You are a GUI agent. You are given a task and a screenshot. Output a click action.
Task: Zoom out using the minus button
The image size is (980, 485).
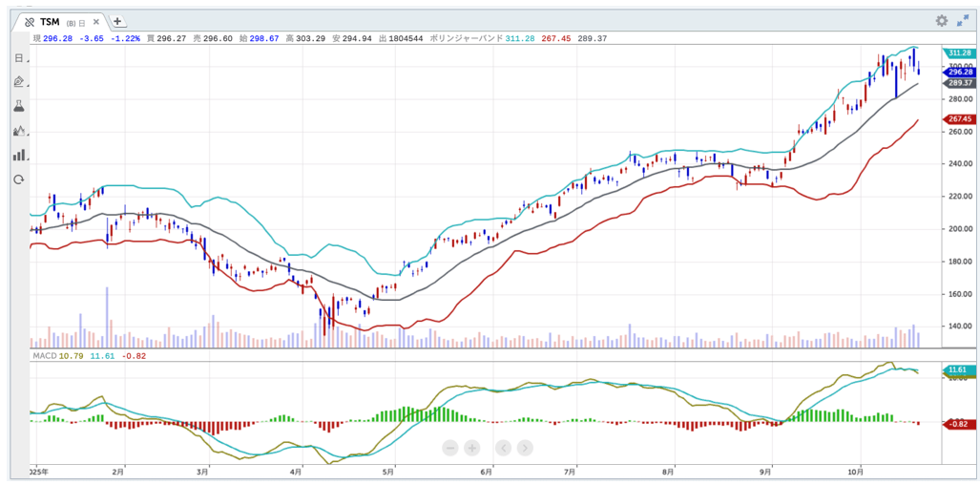(x=450, y=447)
